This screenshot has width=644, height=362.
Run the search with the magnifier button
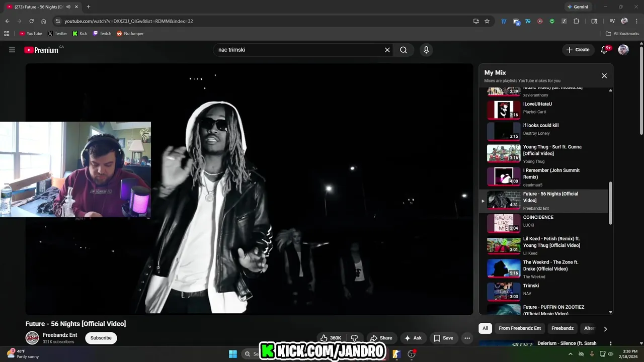404,50
